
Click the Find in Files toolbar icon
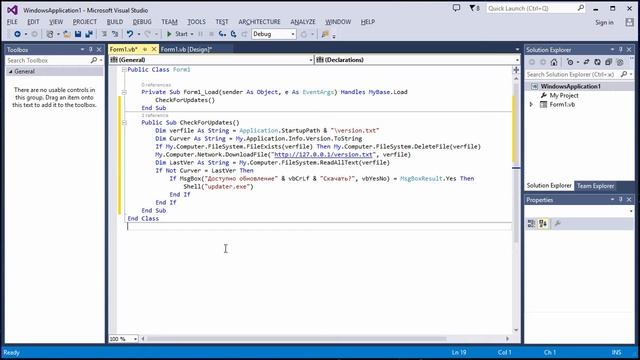point(325,34)
